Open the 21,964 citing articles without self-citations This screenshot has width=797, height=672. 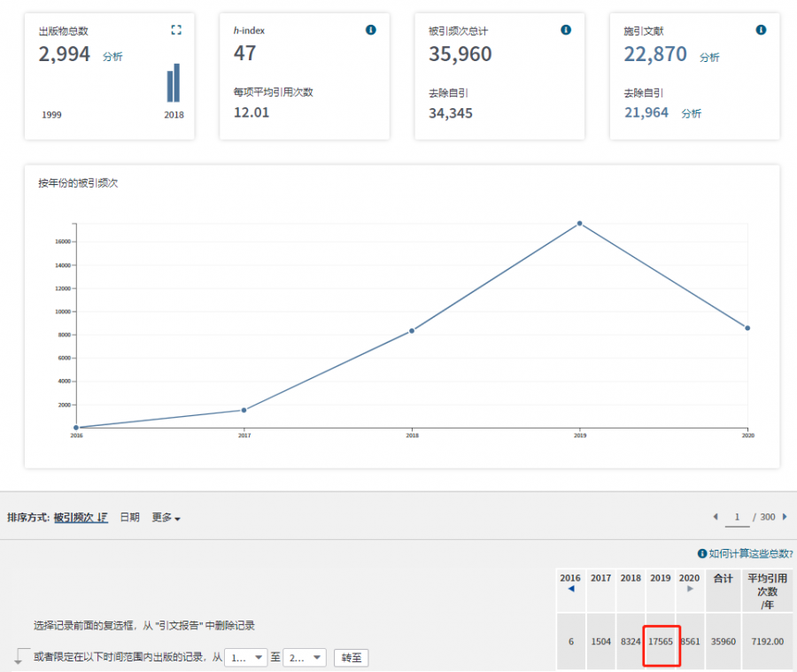tap(646, 112)
